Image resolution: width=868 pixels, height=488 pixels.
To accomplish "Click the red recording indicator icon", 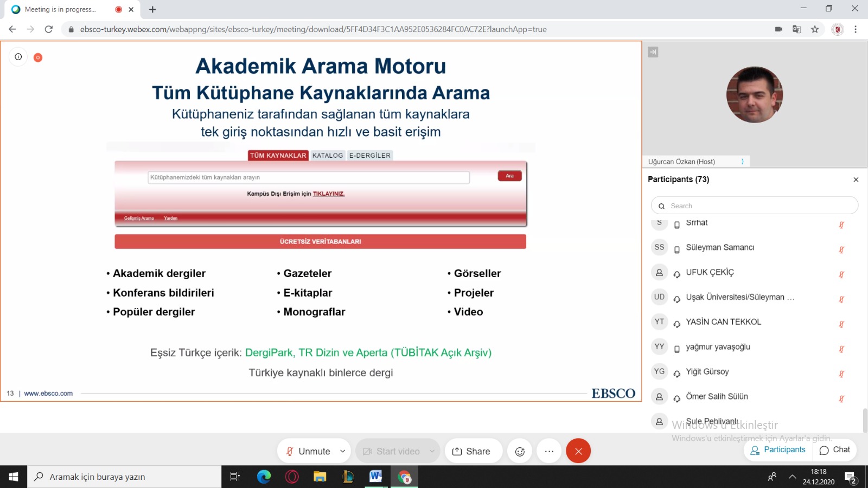I will [38, 57].
